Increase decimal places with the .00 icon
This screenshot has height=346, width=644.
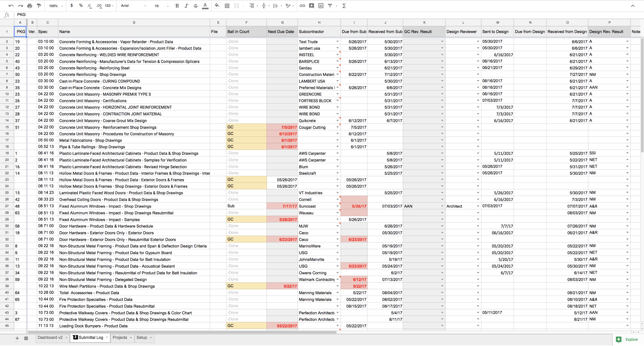99,6
